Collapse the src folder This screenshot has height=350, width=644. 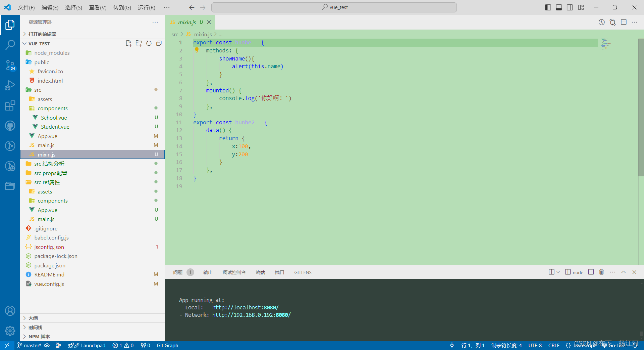(x=92, y=90)
